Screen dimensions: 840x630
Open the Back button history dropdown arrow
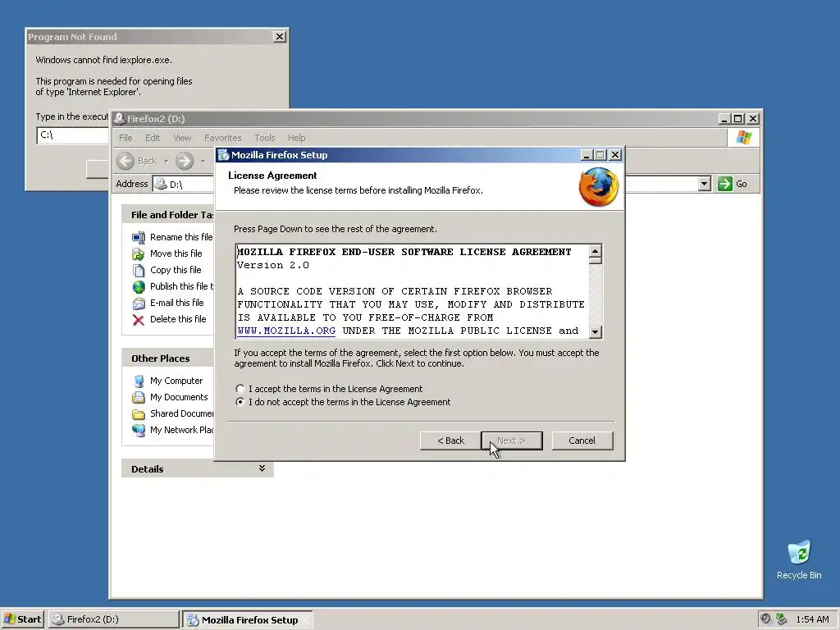pos(166,161)
